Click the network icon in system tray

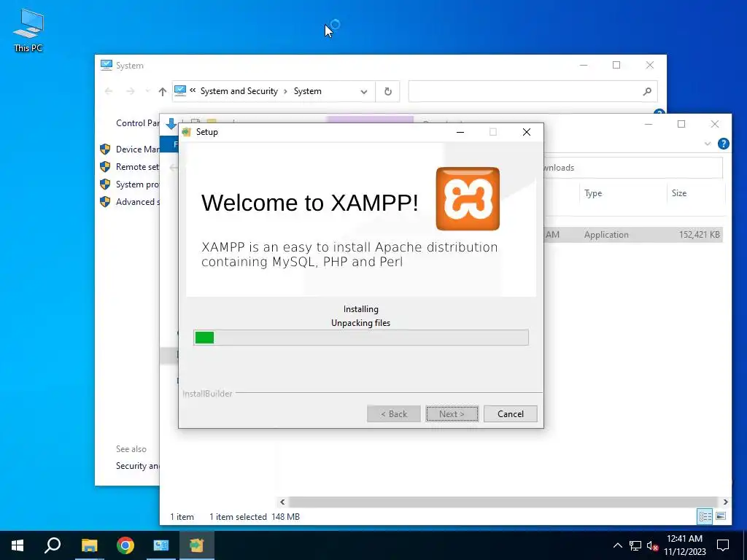[635, 545]
